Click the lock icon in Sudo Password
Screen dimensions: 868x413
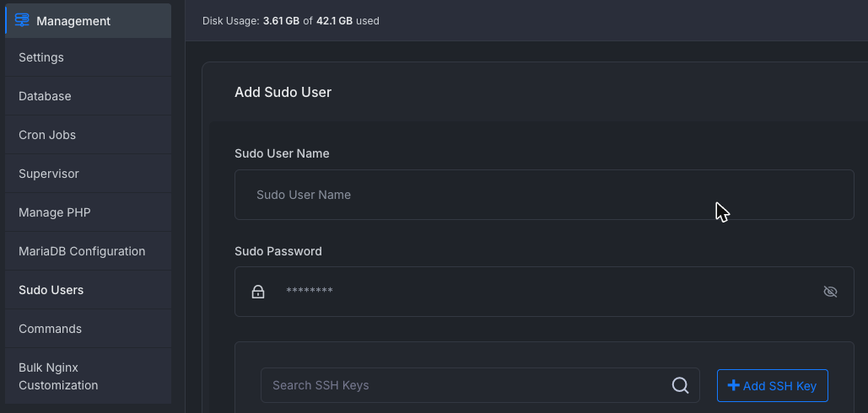[x=258, y=292]
